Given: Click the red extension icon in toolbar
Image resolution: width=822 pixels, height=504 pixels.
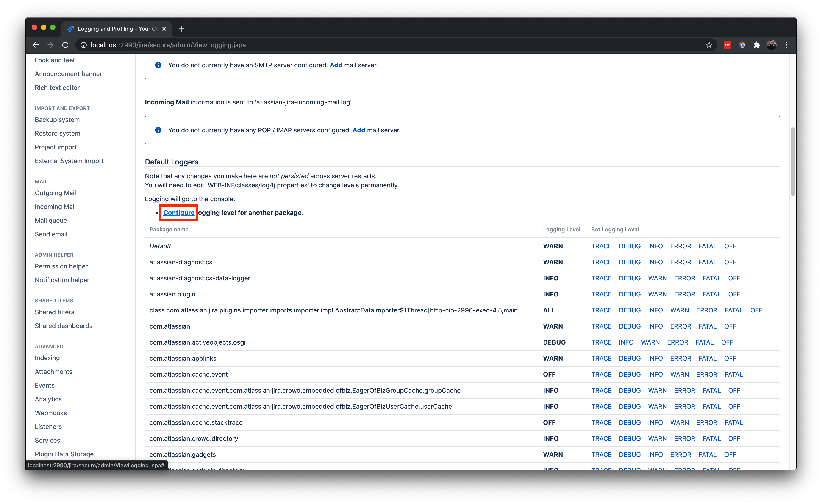Looking at the screenshot, I should click(727, 45).
